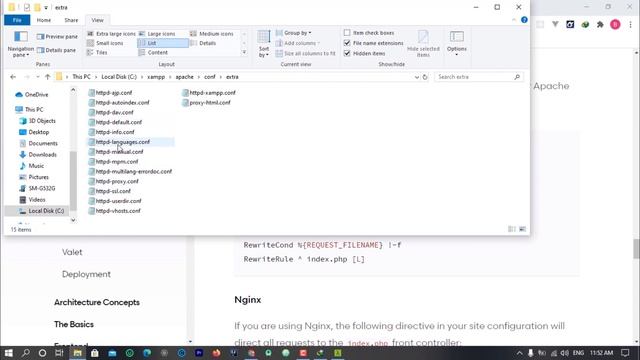The image size is (640, 360).
Task: Collapse the ribbon with chevron
Action: pos(514,20)
